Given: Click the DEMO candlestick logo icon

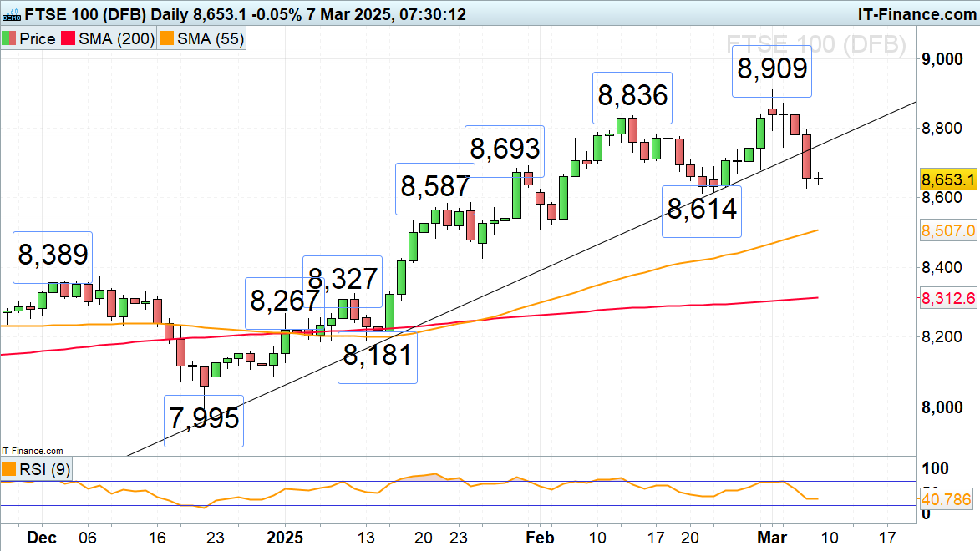Looking at the screenshot, I should (13, 13).
